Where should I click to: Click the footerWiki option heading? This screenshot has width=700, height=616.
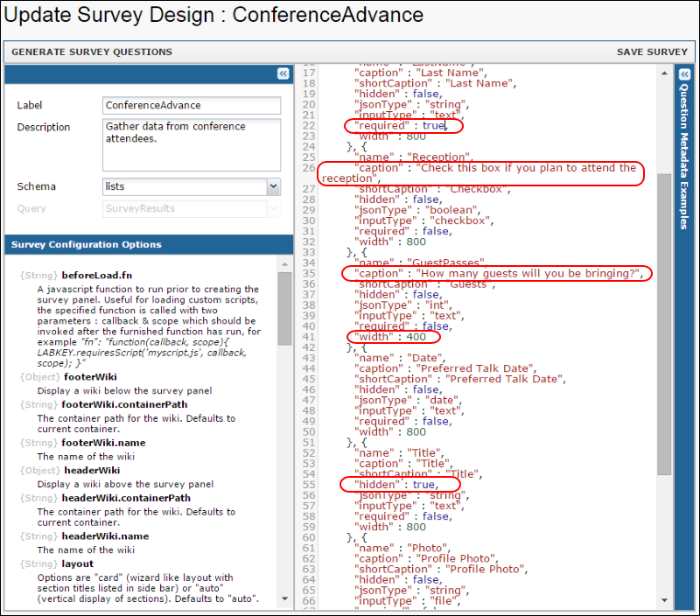[91, 377]
